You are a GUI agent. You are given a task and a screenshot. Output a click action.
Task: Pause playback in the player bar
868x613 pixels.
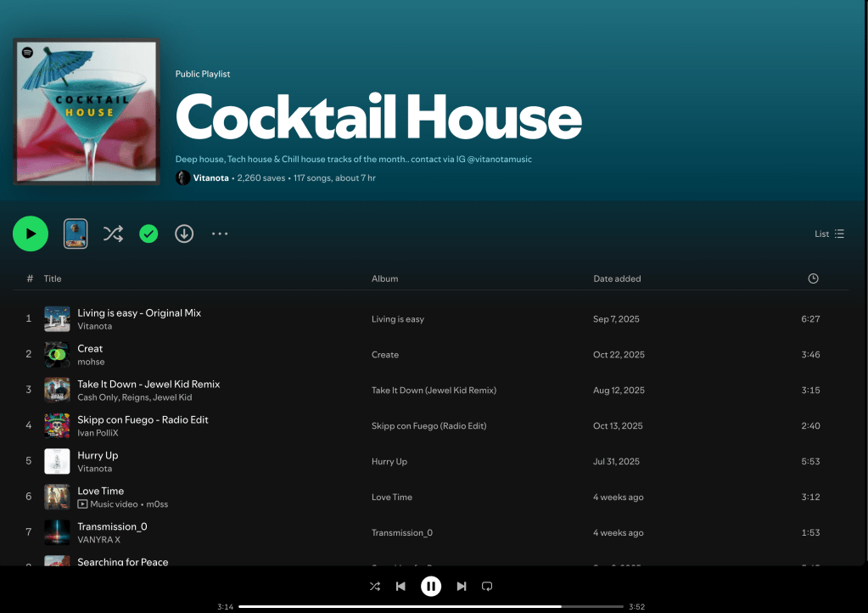pyautogui.click(x=431, y=586)
